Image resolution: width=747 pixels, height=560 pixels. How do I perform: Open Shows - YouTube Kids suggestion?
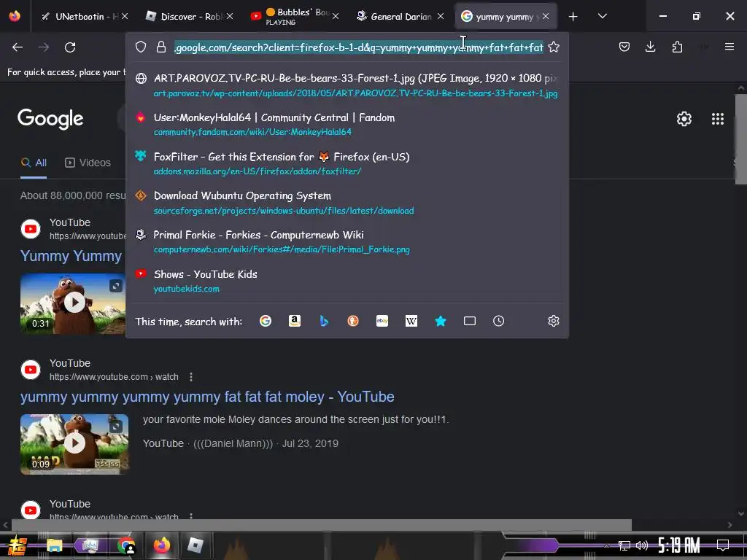[347, 281]
